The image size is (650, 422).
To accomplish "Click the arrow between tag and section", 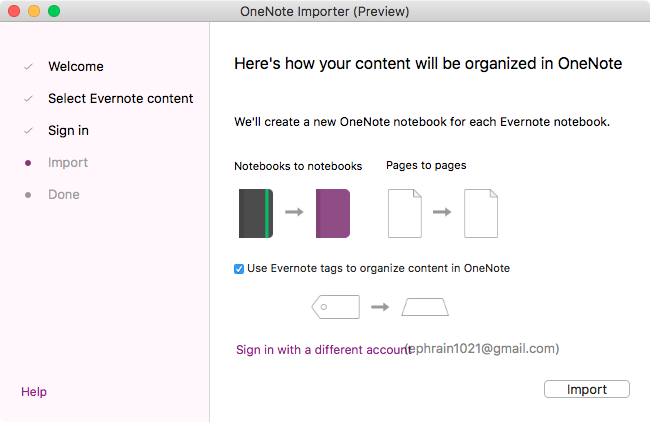I will (379, 306).
